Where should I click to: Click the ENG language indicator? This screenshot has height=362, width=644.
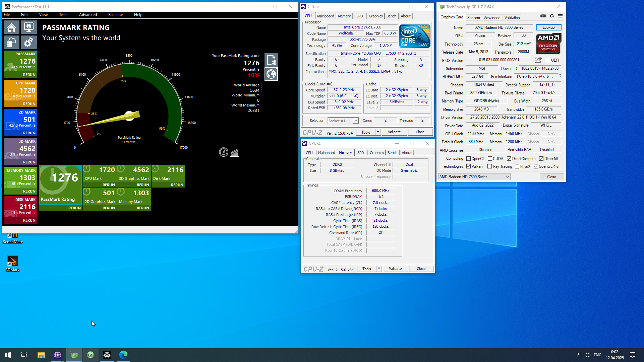(597, 355)
